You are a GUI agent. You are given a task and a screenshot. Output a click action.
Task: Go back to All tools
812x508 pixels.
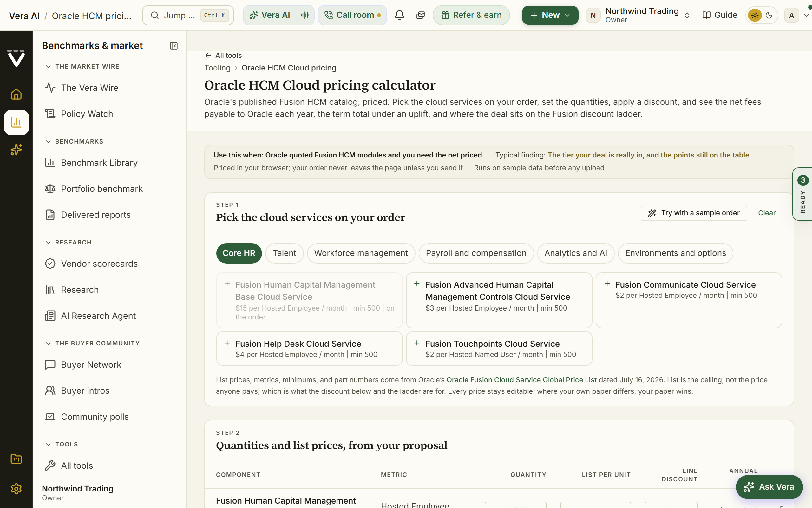coord(223,56)
